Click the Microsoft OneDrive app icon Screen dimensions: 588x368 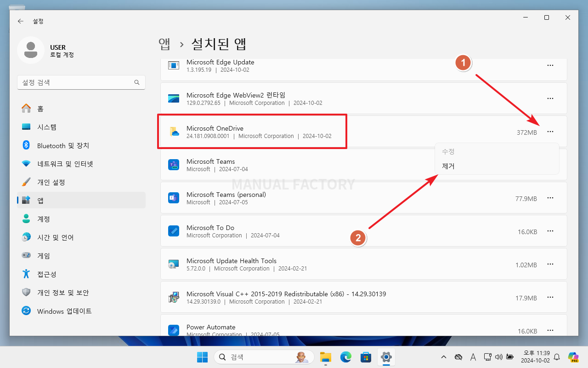(174, 132)
